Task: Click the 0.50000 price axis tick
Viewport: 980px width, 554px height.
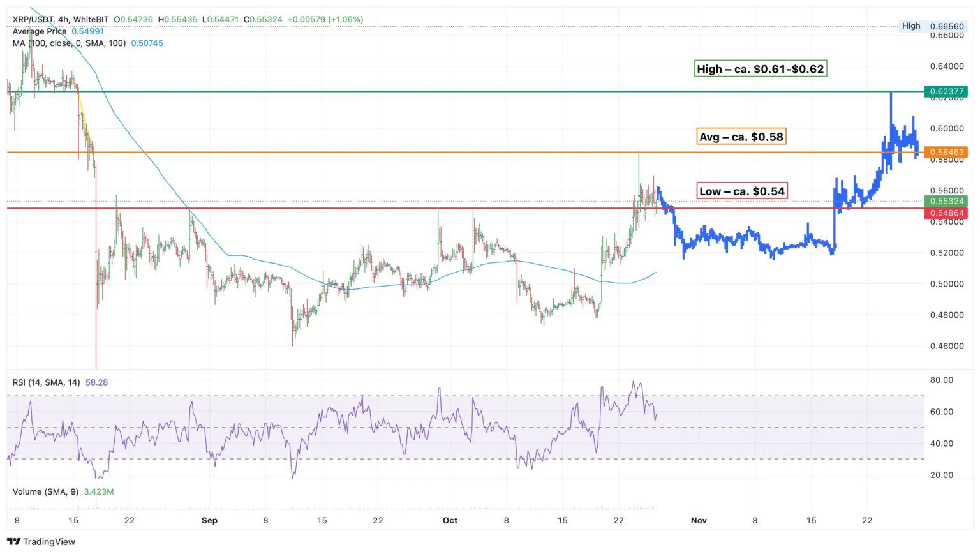Action: [947, 284]
